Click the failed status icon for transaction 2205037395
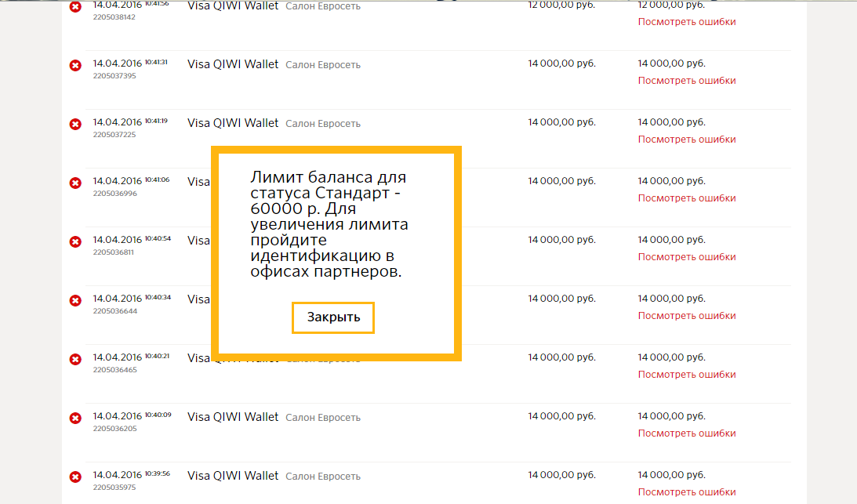Image resolution: width=857 pixels, height=504 pixels. pos(75,66)
